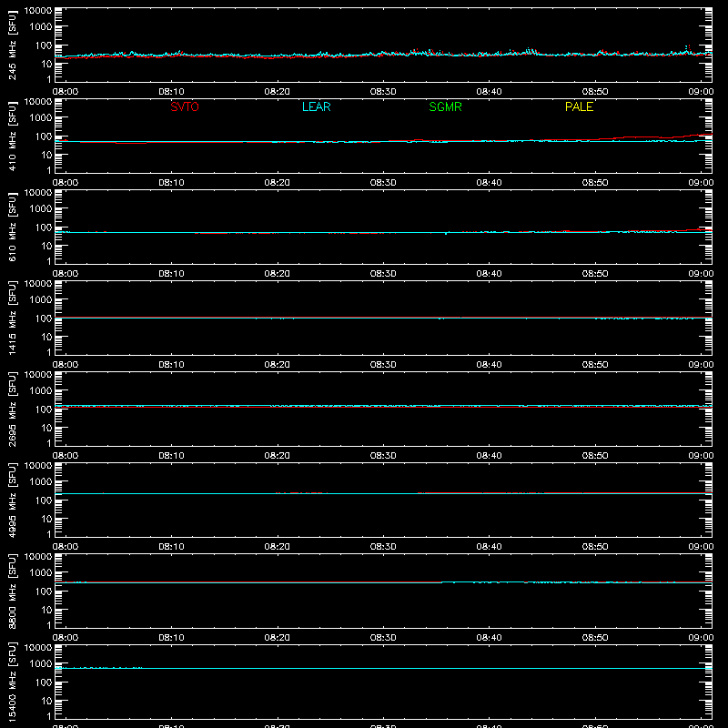Screen dimensions: 728x728
Task: Select the '4995 MHz [SFU]' axis title
Action: [12, 500]
